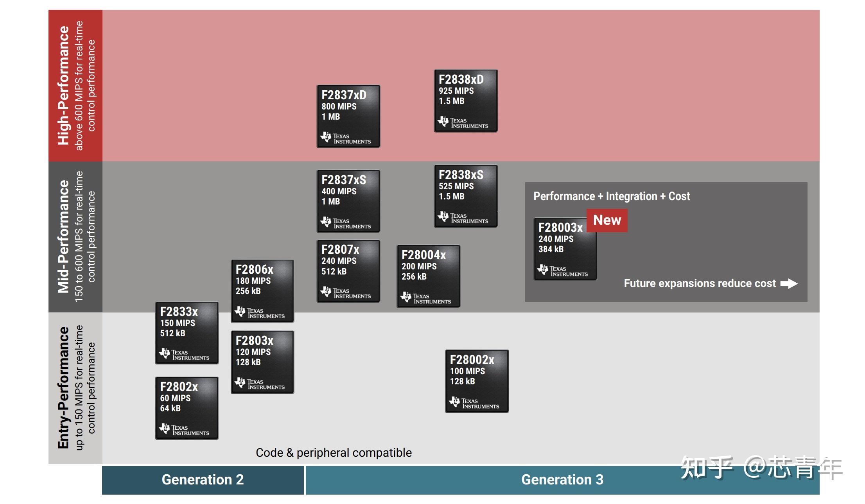
Task: Click the red New badge
Action: pos(607,220)
